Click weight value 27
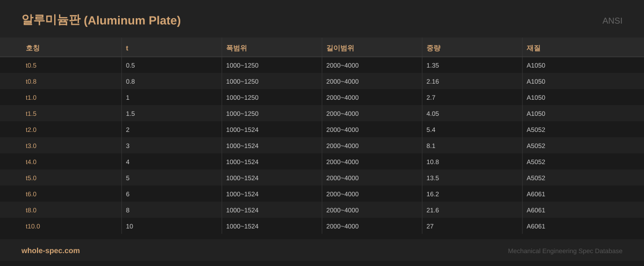This screenshot has height=266, width=644. pos(430,226)
